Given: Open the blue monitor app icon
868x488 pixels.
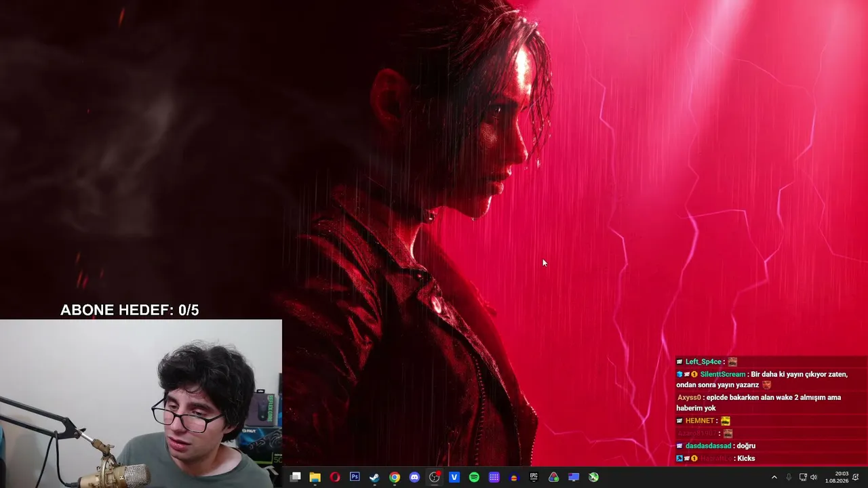Looking at the screenshot, I should tap(574, 477).
